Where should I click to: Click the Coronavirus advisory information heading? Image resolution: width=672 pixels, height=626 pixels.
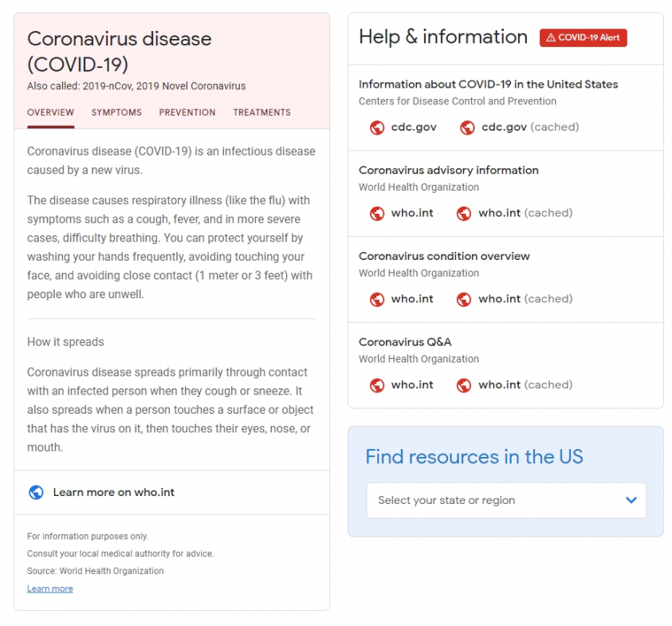[449, 170]
